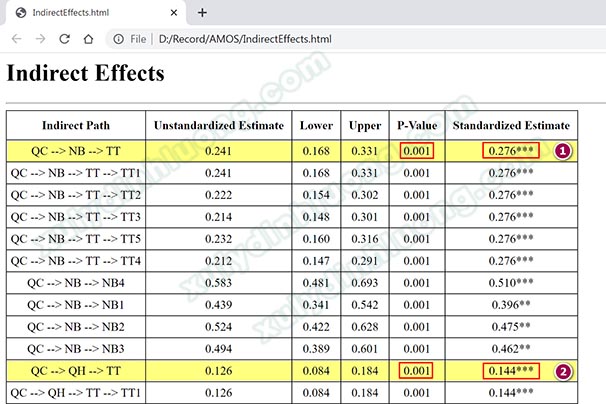Select the IndirectEffects.html tab
The height and width of the screenshot is (404, 606).
pyautogui.click(x=80, y=13)
